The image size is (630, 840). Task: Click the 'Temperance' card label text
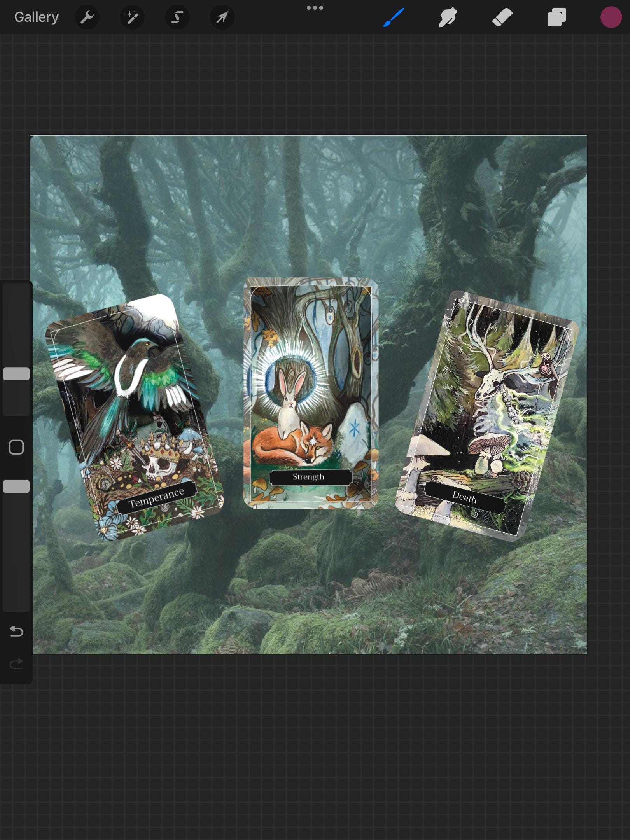click(156, 498)
